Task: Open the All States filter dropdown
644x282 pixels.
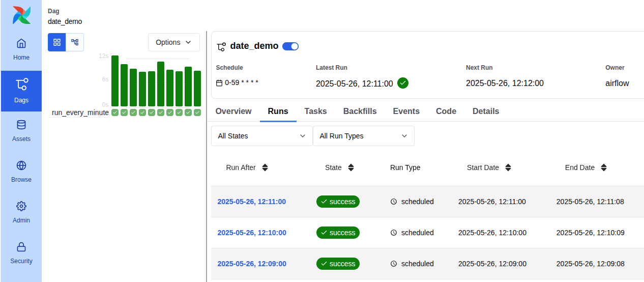Action: [x=261, y=136]
